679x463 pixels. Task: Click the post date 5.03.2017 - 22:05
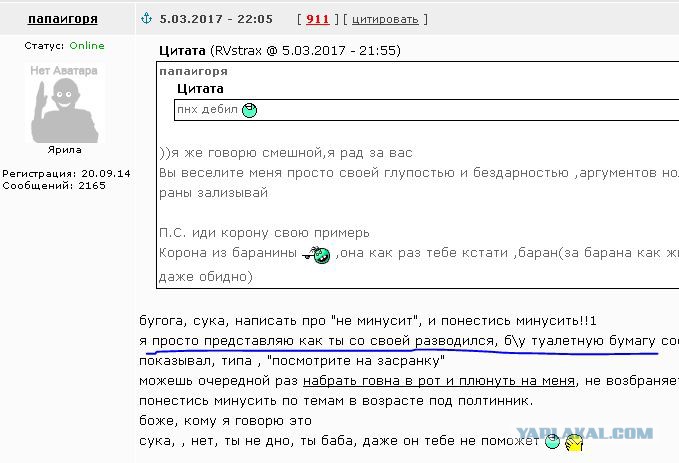[x=216, y=19]
